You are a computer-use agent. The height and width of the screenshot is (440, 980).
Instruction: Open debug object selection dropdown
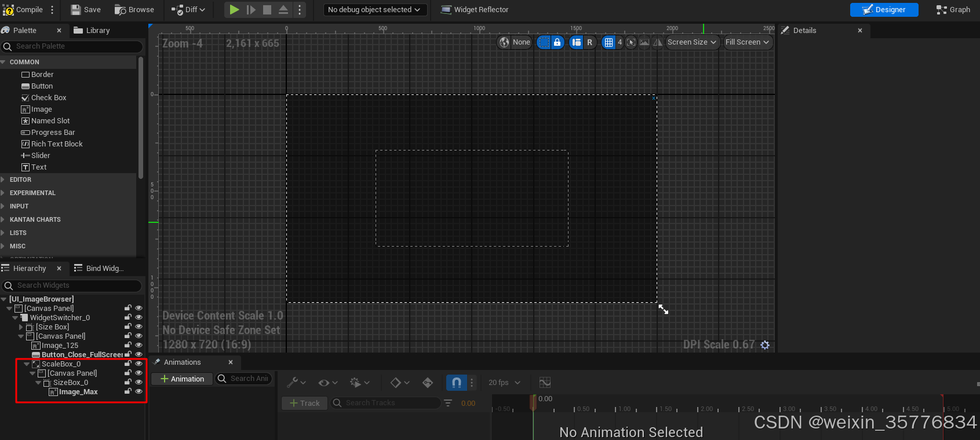coord(374,10)
